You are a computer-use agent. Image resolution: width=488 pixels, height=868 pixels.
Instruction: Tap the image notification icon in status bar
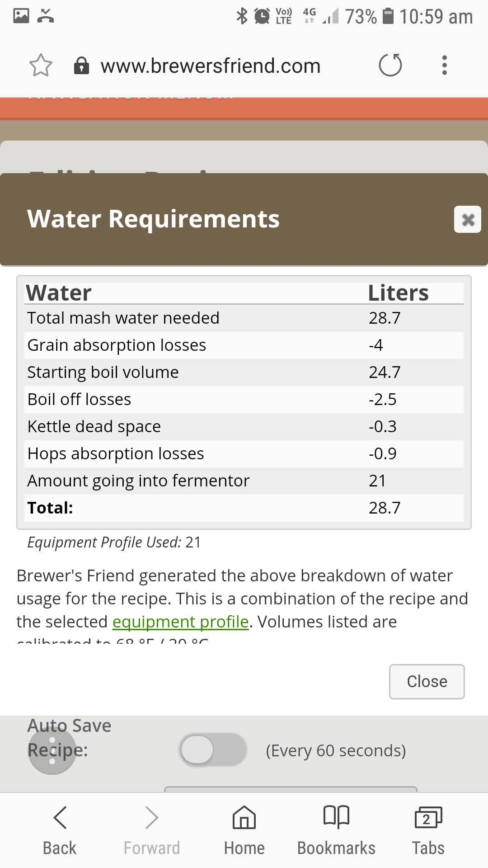click(21, 16)
